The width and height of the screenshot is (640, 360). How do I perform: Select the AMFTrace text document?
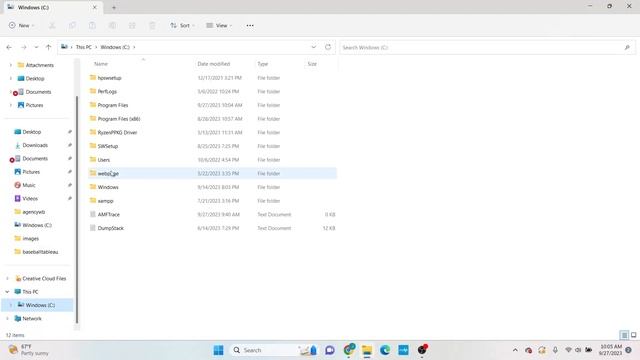coord(212,214)
